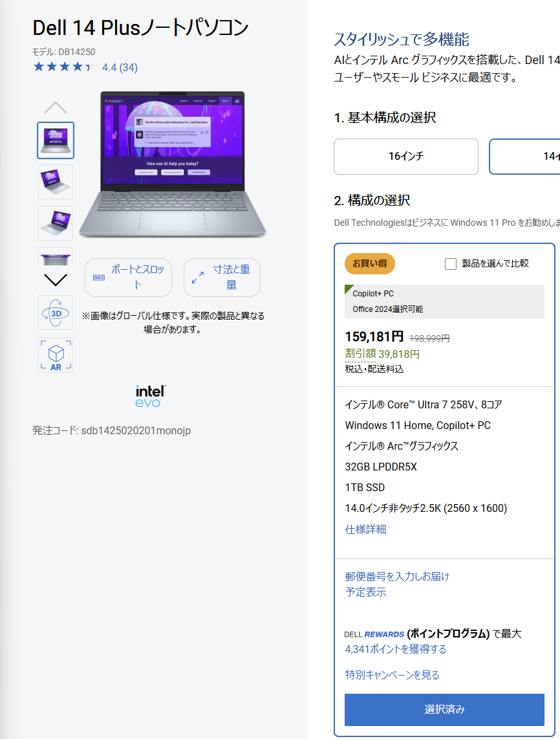Click the 発注コード sdb1425020201monojp text
The height and width of the screenshot is (739, 560).
112,430
